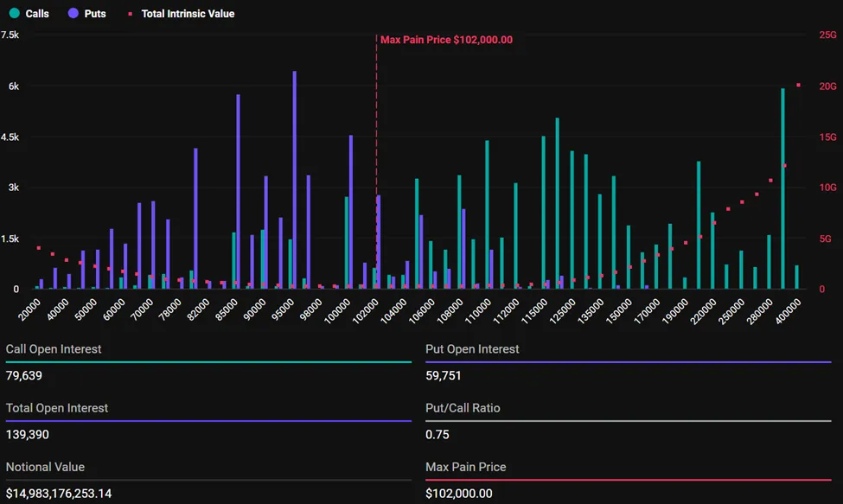Click the bottom Max Pain Price $102,000.00 value
This screenshot has width=843, height=504.
pyautogui.click(x=459, y=494)
